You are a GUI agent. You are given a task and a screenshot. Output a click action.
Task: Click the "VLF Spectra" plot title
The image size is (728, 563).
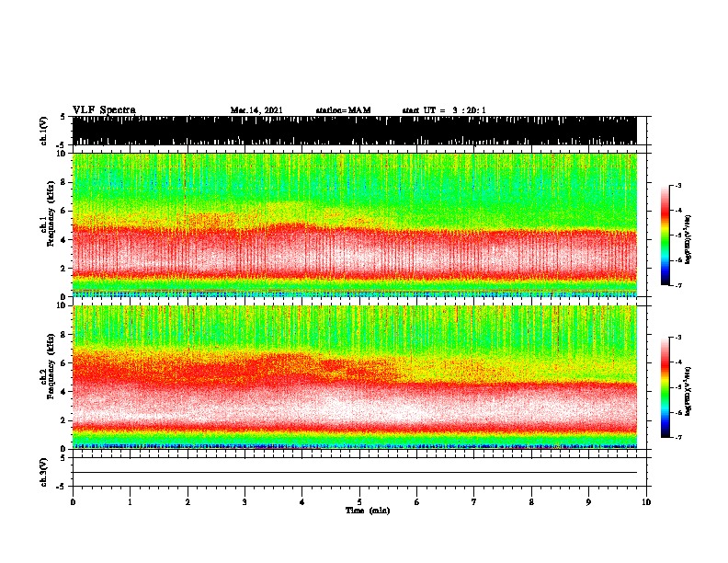pyautogui.click(x=104, y=110)
